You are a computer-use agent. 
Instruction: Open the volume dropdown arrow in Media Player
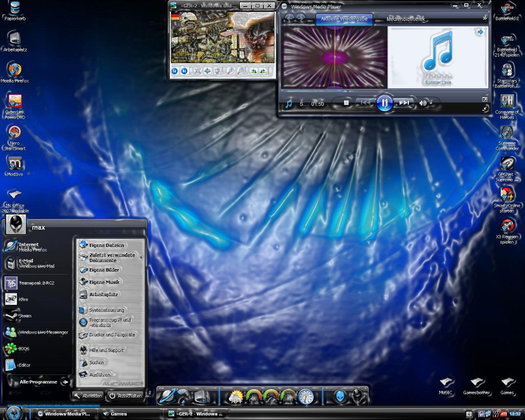tap(431, 103)
